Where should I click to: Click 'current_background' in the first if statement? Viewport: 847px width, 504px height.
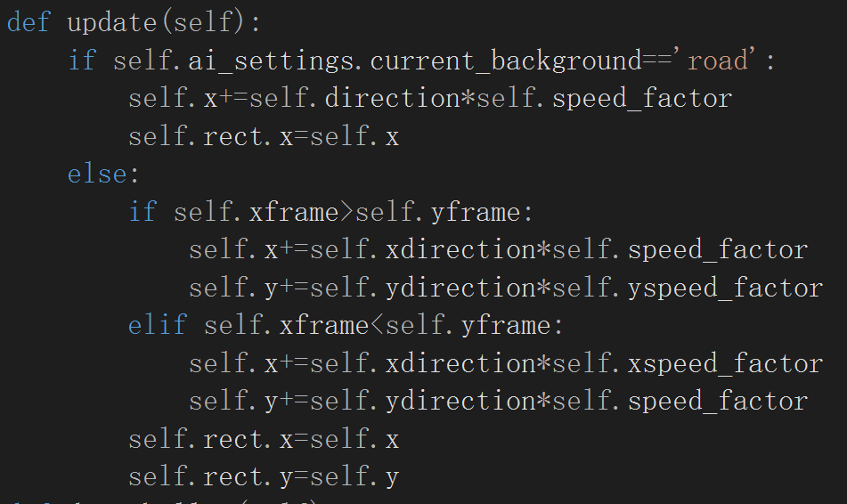506,60
